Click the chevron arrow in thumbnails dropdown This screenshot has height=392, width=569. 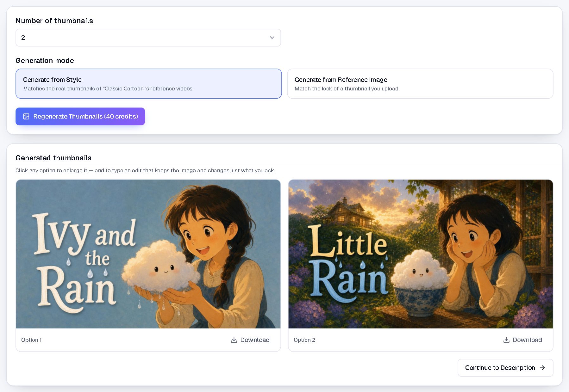pyautogui.click(x=272, y=38)
